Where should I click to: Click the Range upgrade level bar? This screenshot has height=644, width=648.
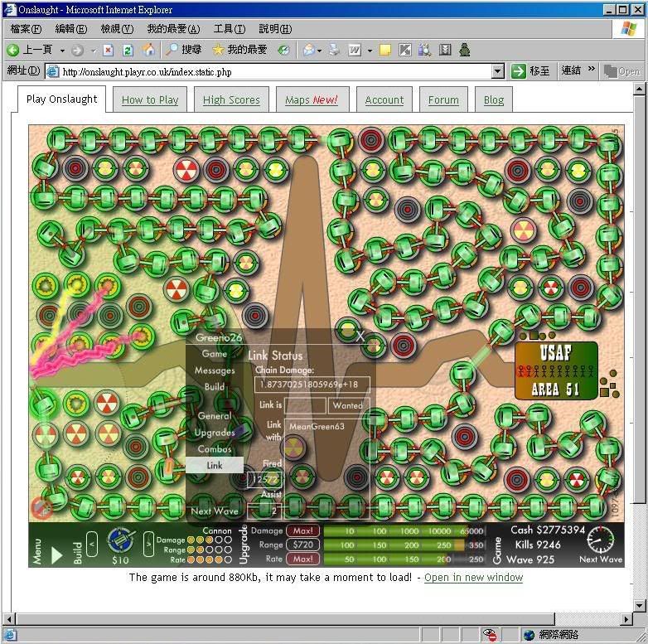click(x=404, y=545)
